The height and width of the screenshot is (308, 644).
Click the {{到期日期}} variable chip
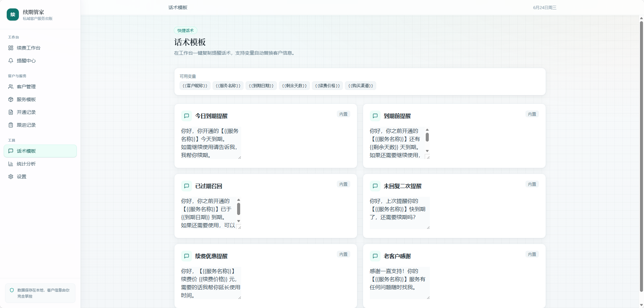point(261,86)
